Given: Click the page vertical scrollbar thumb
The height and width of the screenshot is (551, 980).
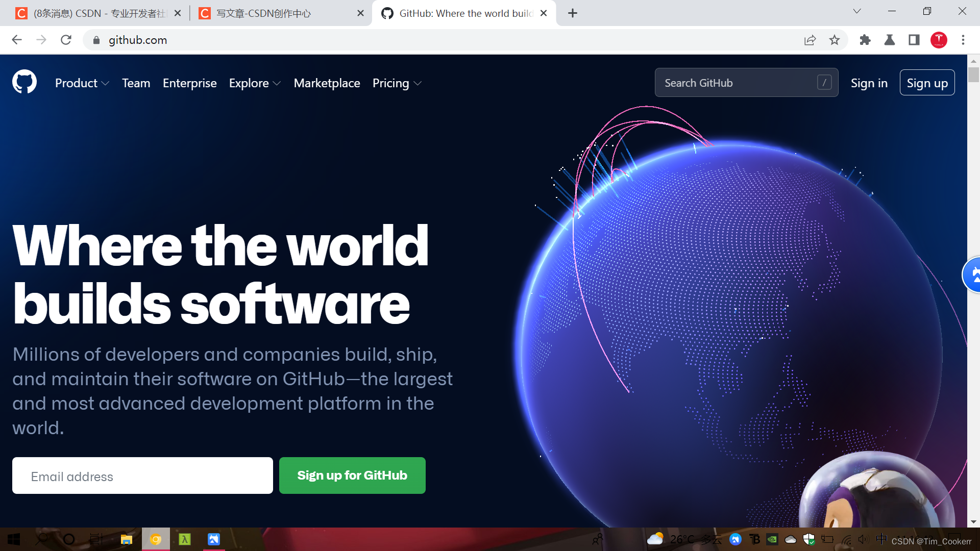Looking at the screenshot, I should point(973,74).
